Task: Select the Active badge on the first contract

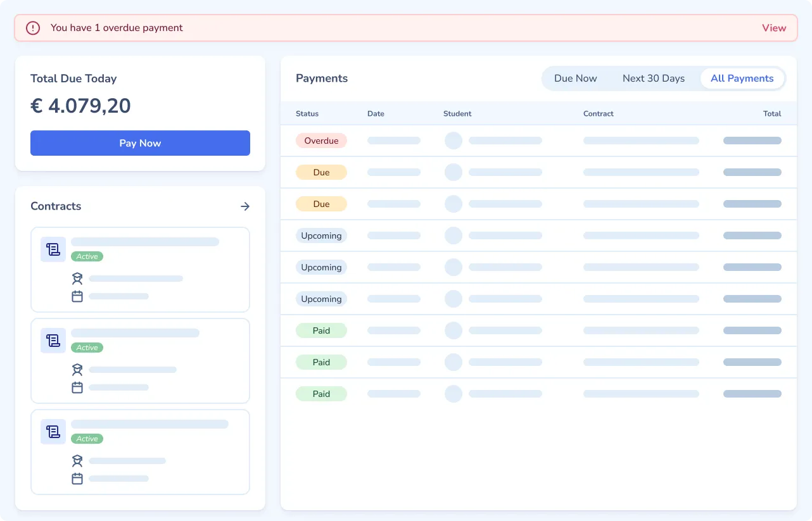Action: pyautogui.click(x=87, y=256)
